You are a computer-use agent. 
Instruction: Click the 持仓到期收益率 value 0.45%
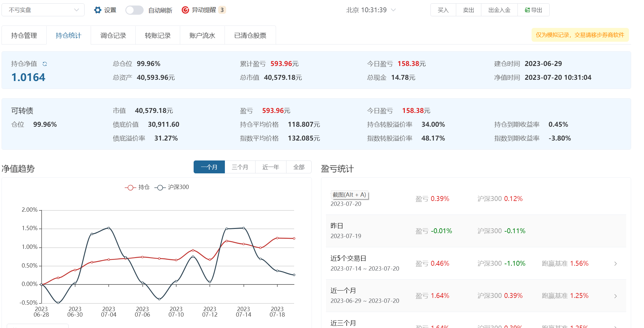click(558, 125)
